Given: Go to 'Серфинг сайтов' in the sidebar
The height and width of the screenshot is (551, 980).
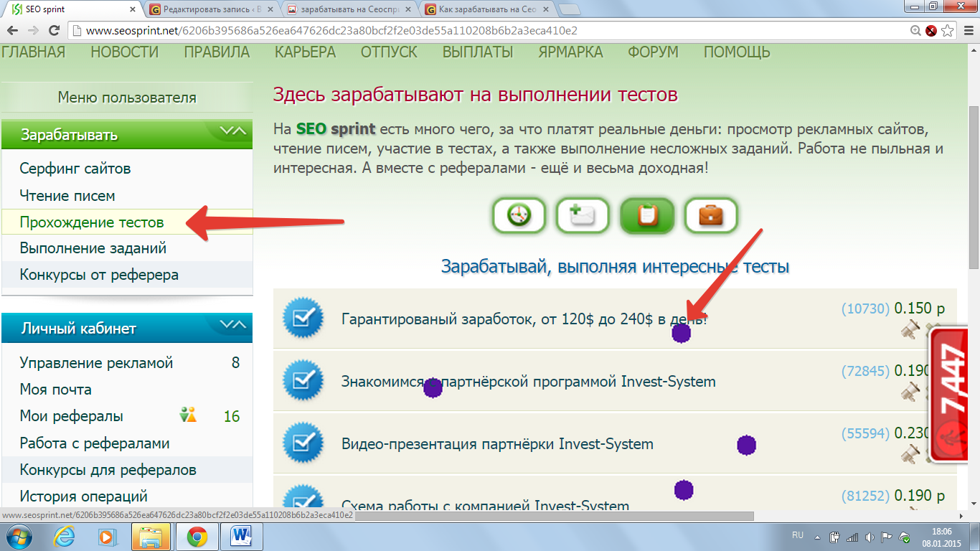Looking at the screenshot, I should tap(75, 169).
